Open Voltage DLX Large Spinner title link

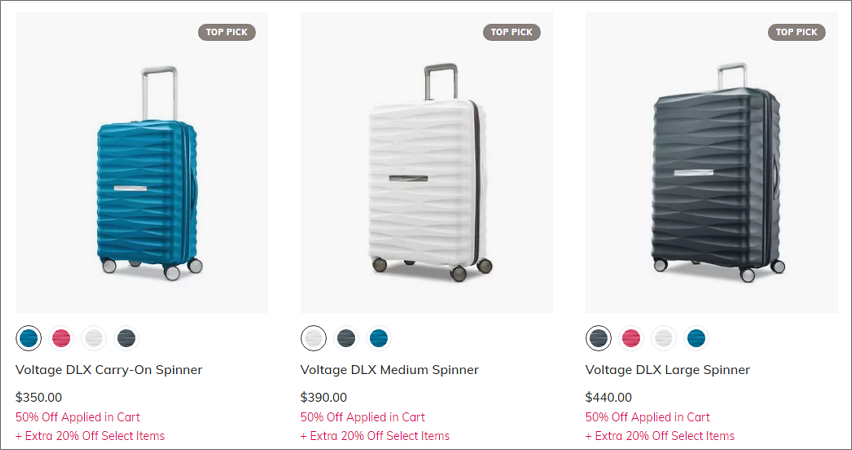click(667, 370)
